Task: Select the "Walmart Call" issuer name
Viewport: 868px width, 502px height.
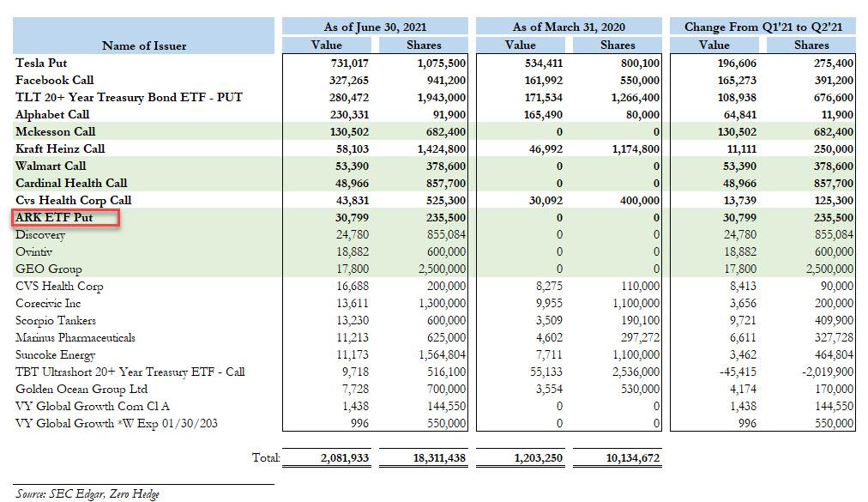Action: 51,166
